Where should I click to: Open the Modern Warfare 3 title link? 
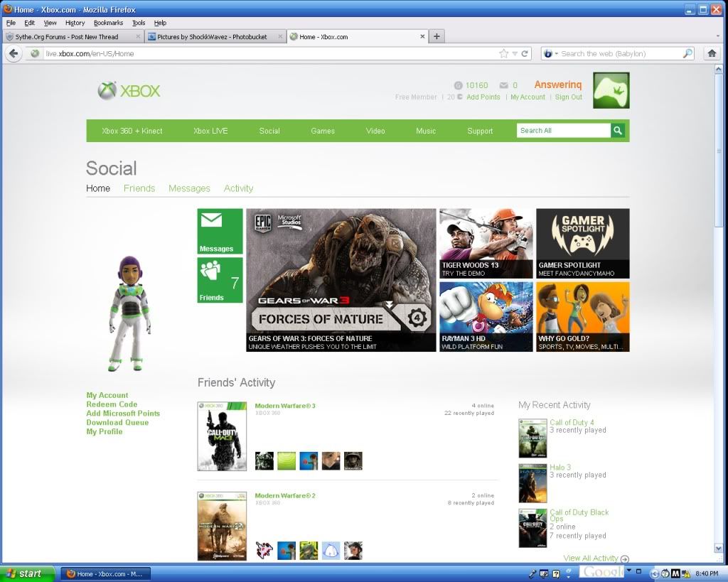point(285,406)
